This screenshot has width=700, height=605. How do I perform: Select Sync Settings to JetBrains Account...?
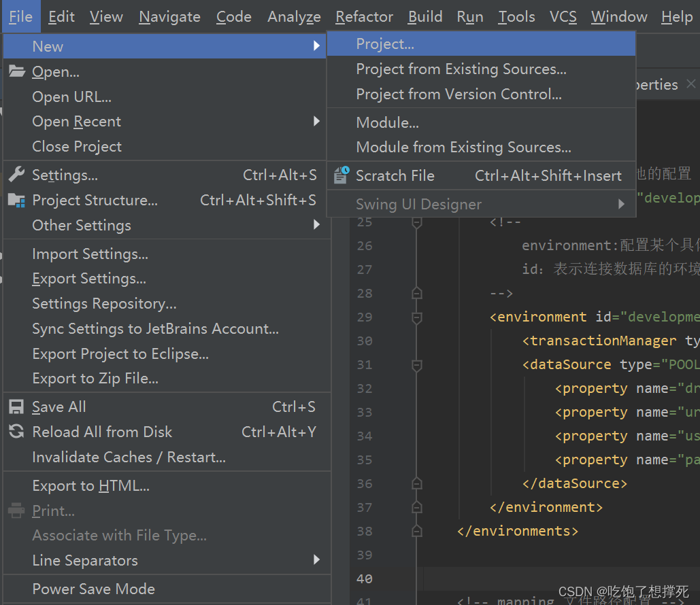point(167,328)
